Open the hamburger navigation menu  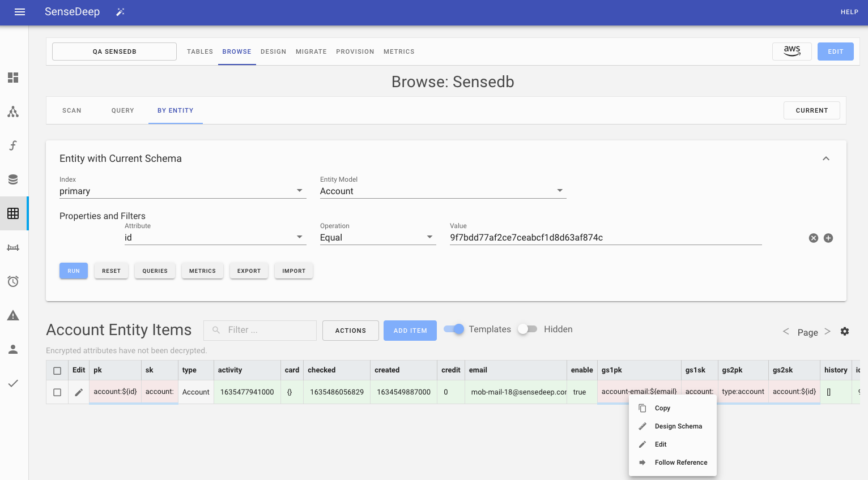(20, 12)
